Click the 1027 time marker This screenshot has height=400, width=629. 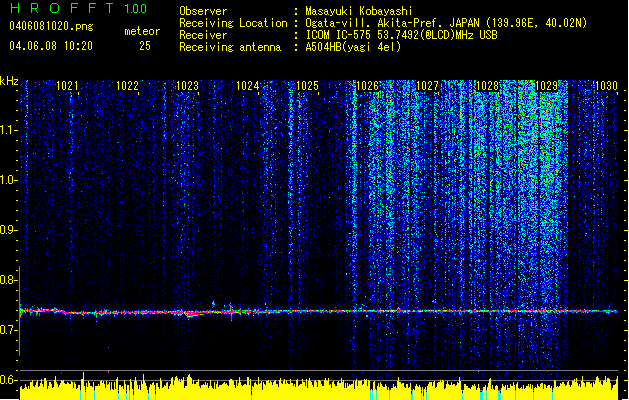[x=427, y=85]
